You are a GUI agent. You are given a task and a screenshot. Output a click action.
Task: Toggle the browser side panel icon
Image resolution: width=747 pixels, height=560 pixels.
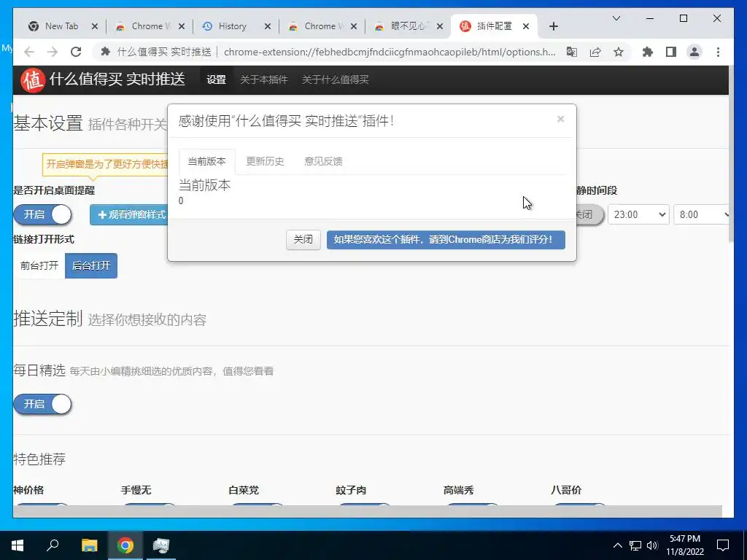[x=671, y=52]
